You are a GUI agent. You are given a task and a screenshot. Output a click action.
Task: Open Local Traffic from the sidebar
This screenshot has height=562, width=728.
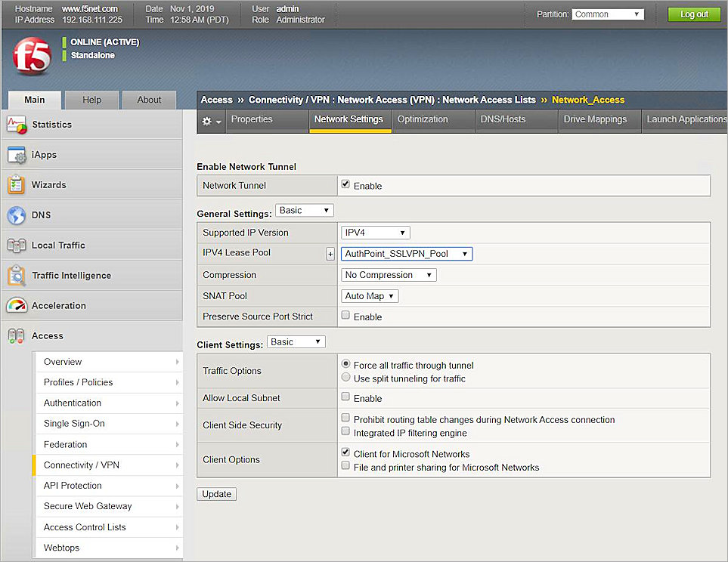tap(60, 245)
